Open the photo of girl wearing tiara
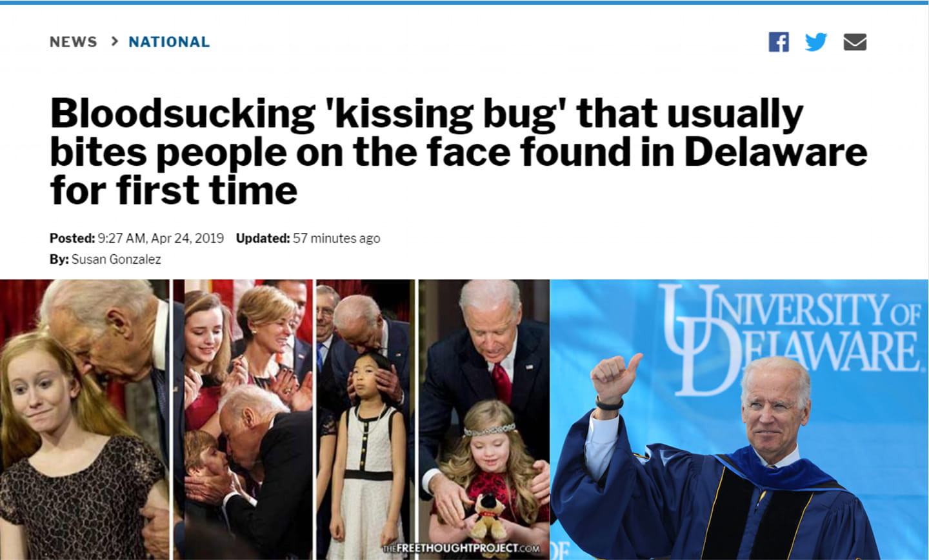Image resolution: width=929 pixels, height=560 pixels. pyautogui.click(x=484, y=419)
